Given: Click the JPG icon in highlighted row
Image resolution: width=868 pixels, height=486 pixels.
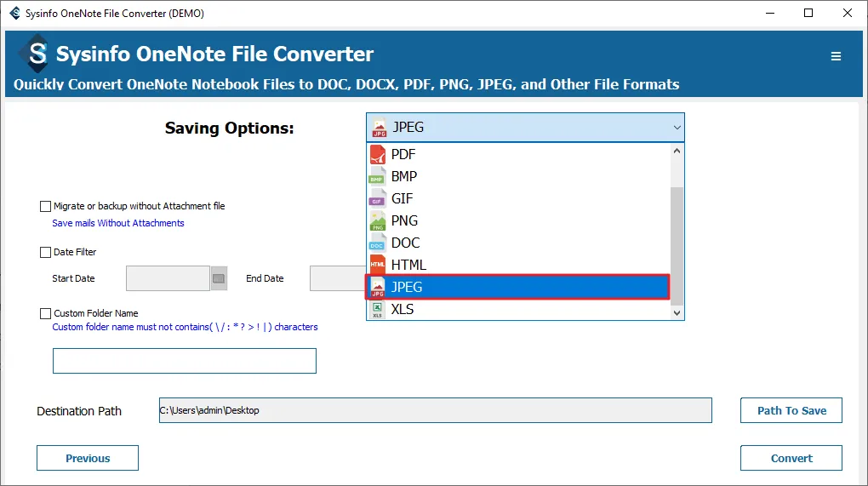Looking at the screenshot, I should [378, 288].
